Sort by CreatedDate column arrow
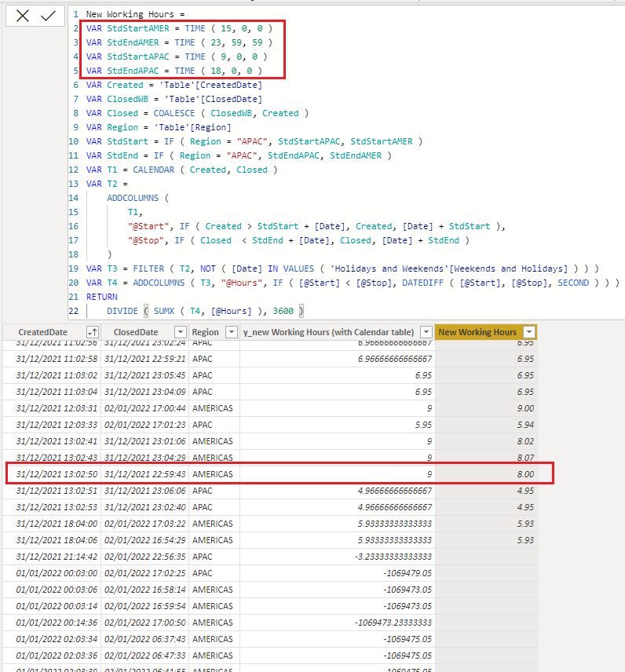Viewport: 625px width, 672px height. point(93,332)
